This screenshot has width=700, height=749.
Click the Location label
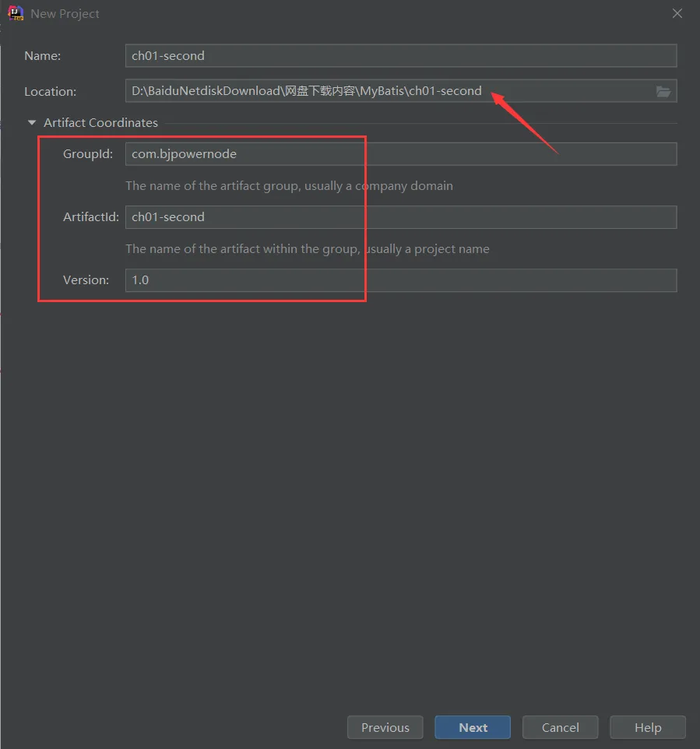point(50,91)
